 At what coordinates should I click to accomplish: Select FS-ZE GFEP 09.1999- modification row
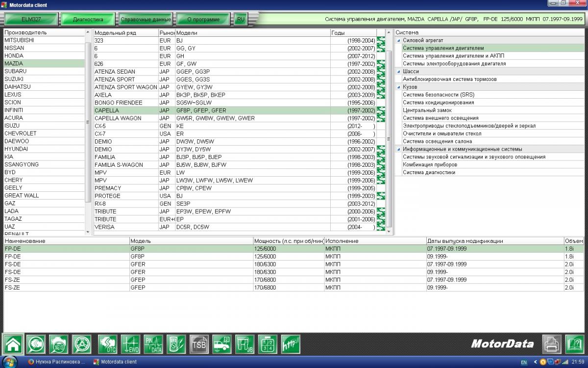294,288
